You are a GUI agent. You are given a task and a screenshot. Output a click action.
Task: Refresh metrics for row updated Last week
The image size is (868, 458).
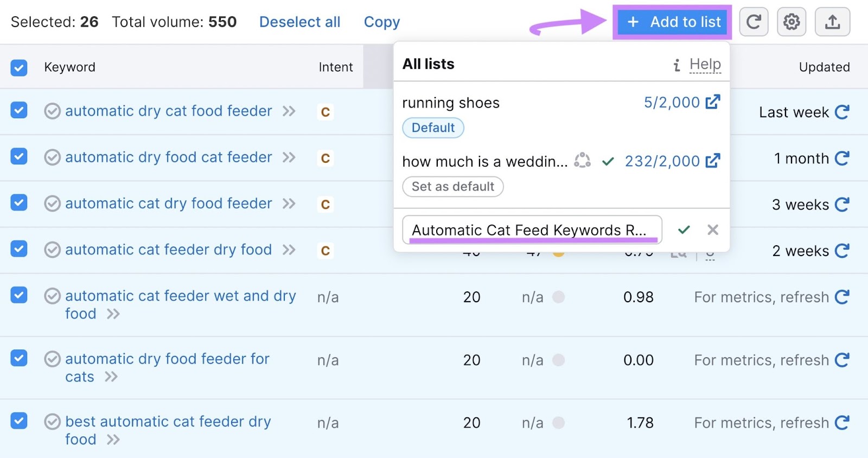pos(842,112)
